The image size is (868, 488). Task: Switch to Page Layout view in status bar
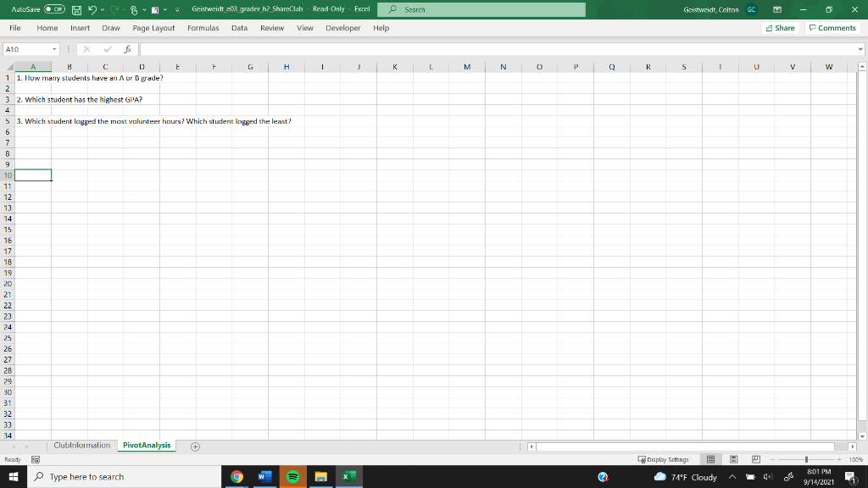point(732,459)
